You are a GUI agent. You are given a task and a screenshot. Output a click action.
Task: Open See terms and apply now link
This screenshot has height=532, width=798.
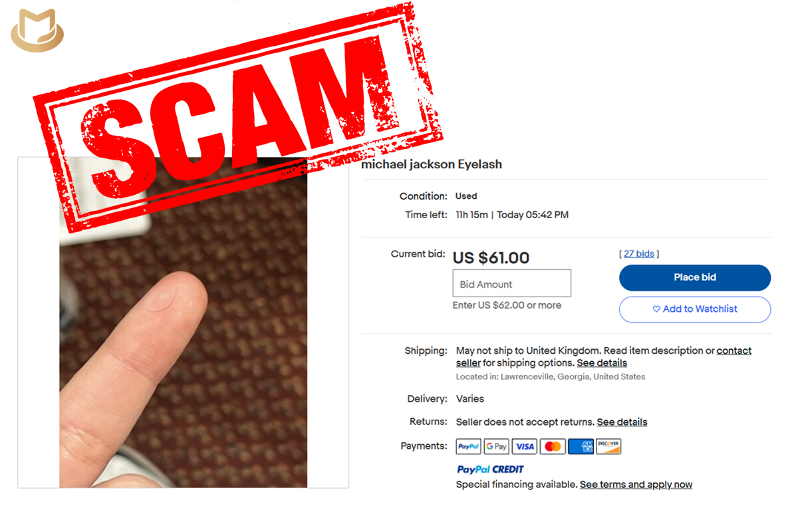click(636, 485)
